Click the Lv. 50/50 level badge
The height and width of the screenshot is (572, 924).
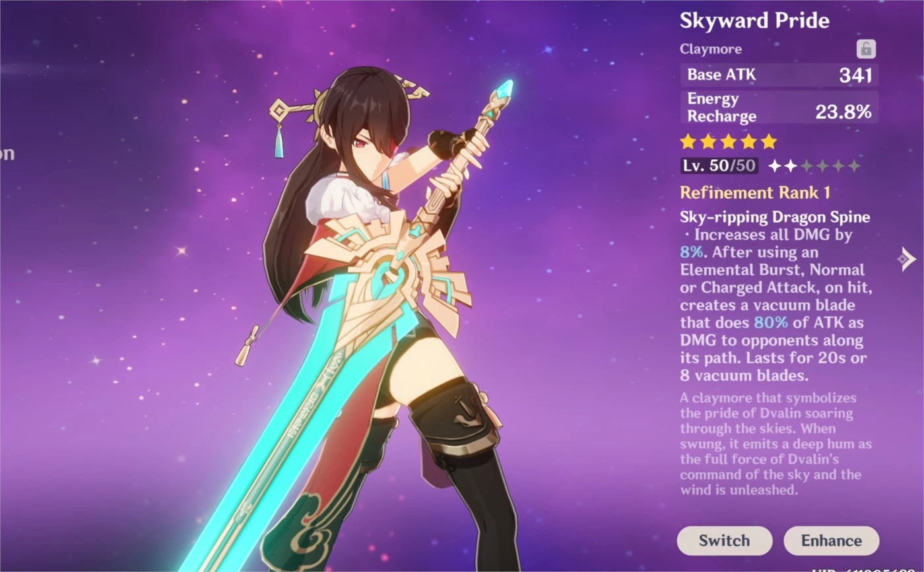click(719, 166)
